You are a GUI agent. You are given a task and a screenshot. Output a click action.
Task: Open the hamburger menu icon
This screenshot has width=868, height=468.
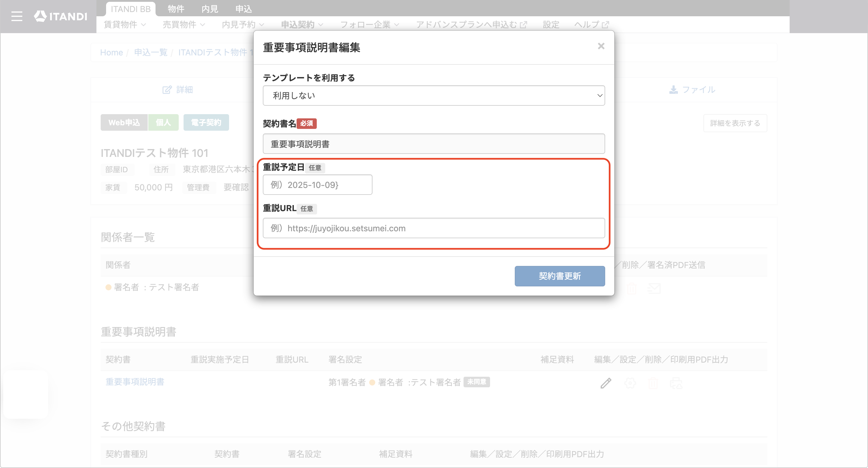coord(17,16)
